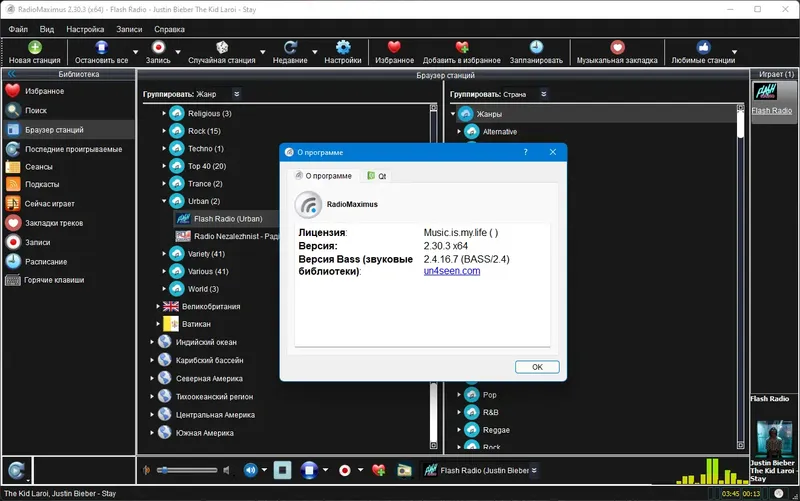This screenshot has height=501, width=800.
Task: Click the Избранное heart toolbar icon
Action: pos(394,47)
